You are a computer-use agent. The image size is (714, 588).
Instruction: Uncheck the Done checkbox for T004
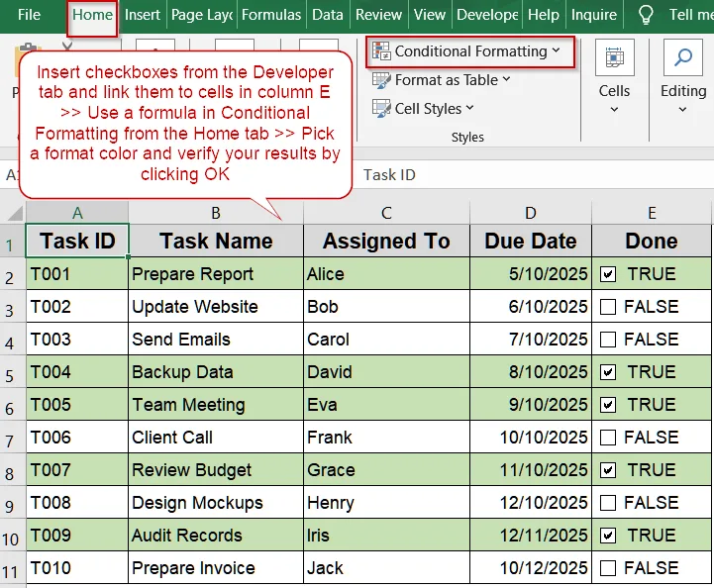coord(608,372)
